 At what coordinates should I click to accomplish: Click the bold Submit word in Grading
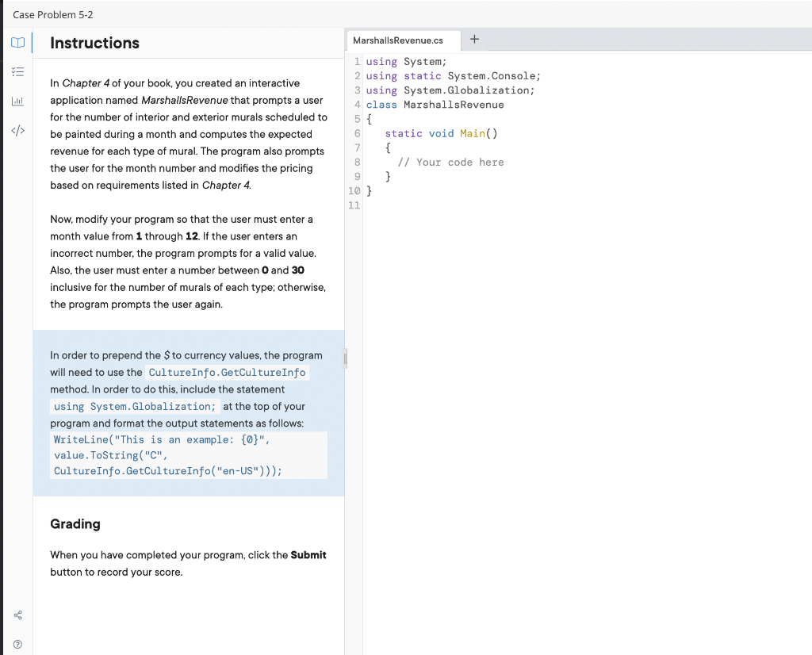tap(308, 555)
